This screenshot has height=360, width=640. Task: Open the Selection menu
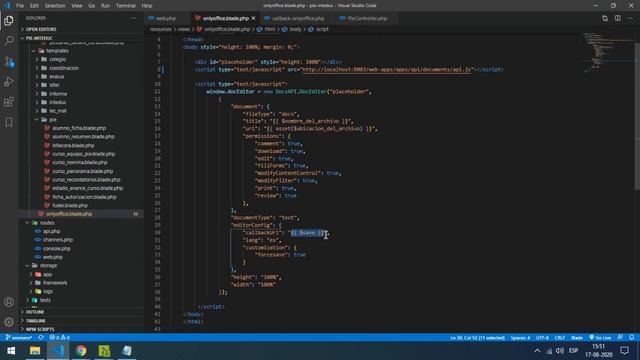tap(55, 6)
